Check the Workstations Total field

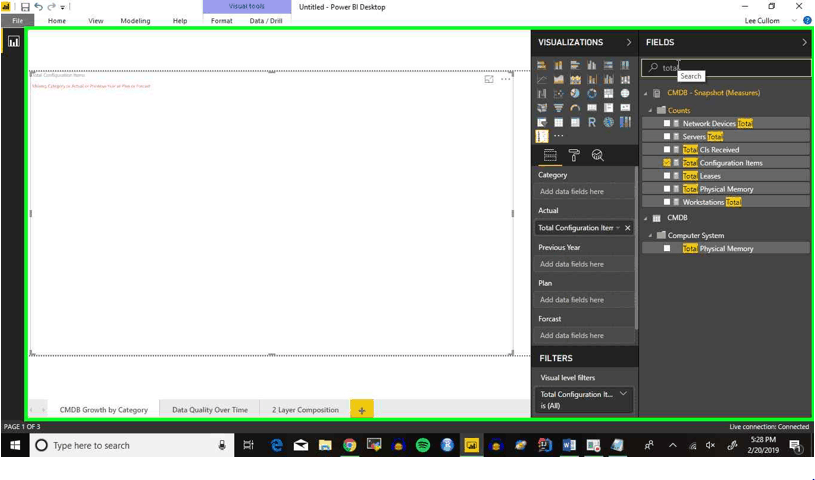(x=667, y=202)
